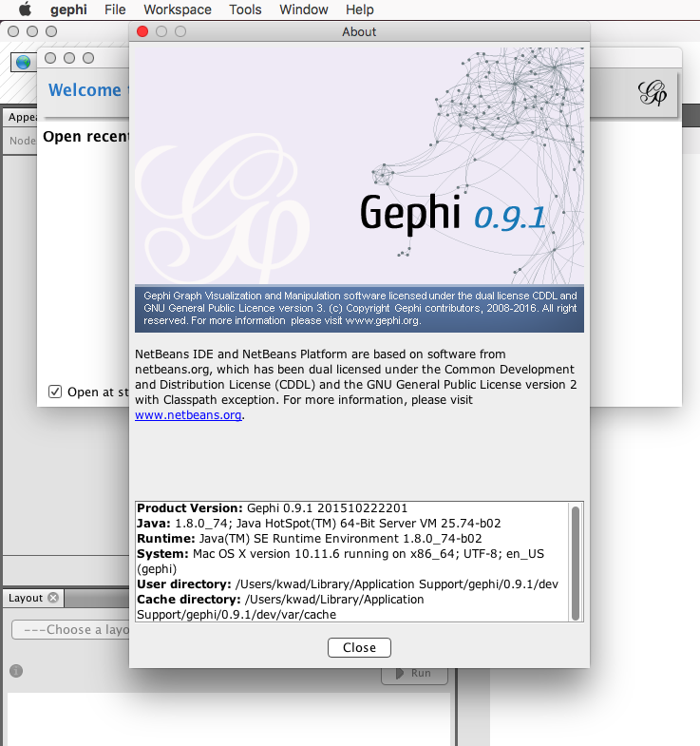Click the Product Version text line
The image size is (700, 746).
coord(273,508)
